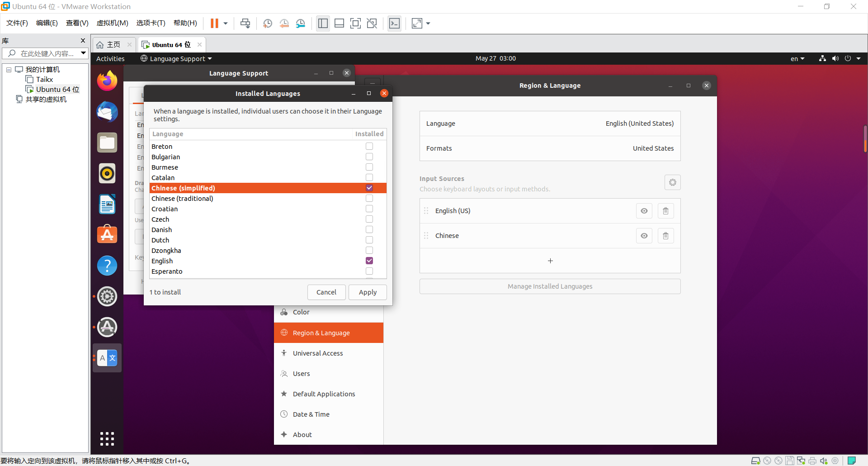The width and height of the screenshot is (868, 466).
Task: Click Manage Installed Languages
Action: 550,286
